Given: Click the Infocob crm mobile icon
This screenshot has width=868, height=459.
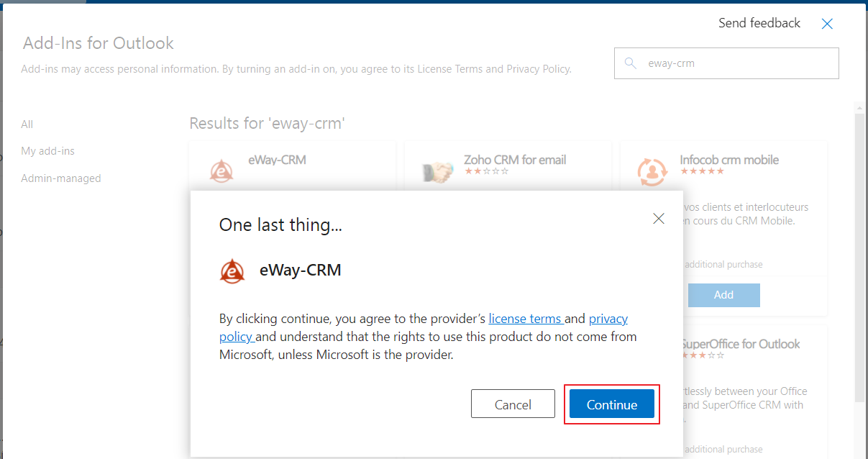Looking at the screenshot, I should [x=652, y=171].
